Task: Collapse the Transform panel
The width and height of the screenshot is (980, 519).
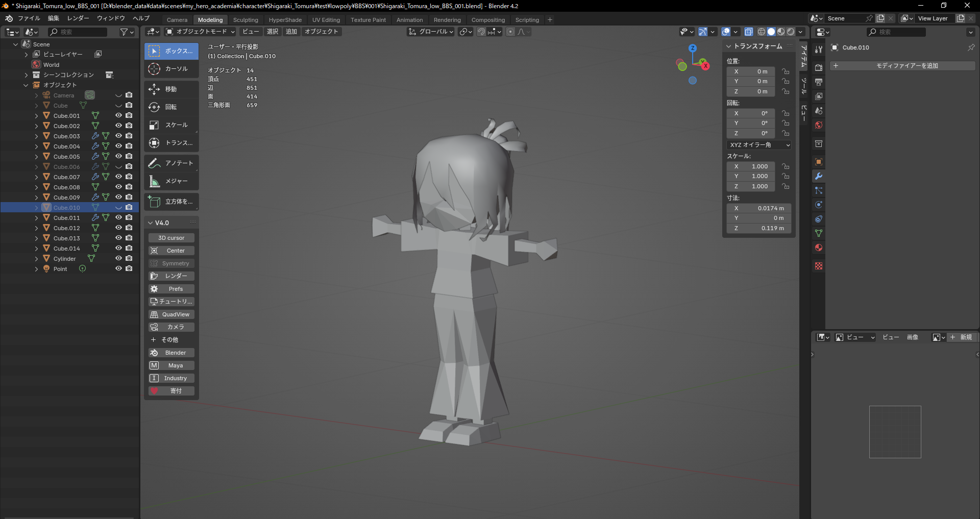Action: click(x=729, y=46)
